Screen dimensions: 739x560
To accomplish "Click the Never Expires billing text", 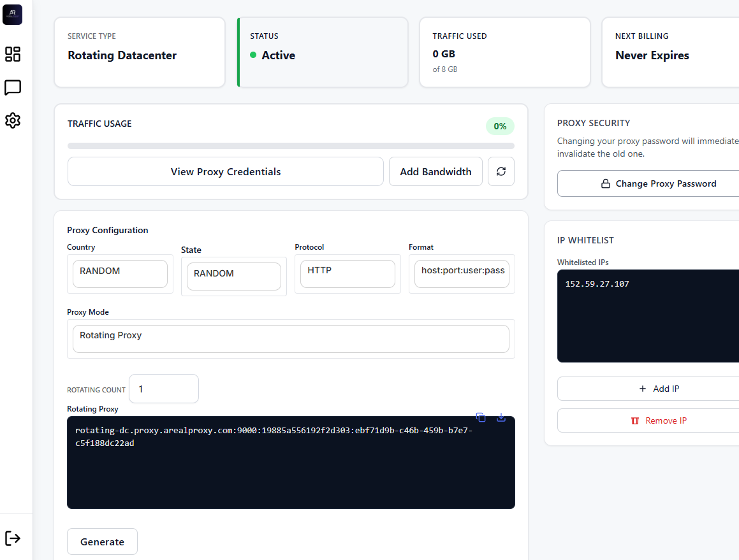I will click(652, 55).
